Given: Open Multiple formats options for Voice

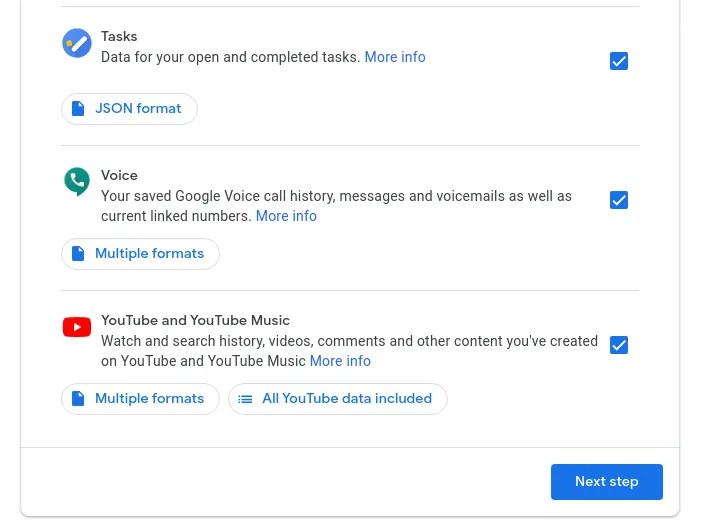Looking at the screenshot, I should (x=140, y=254).
